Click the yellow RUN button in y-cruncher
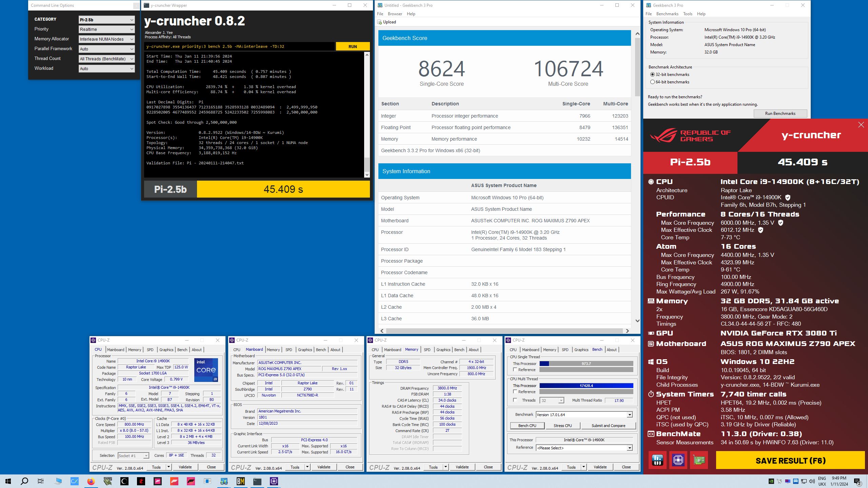Image resolution: width=868 pixels, height=488 pixels. pyautogui.click(x=353, y=46)
